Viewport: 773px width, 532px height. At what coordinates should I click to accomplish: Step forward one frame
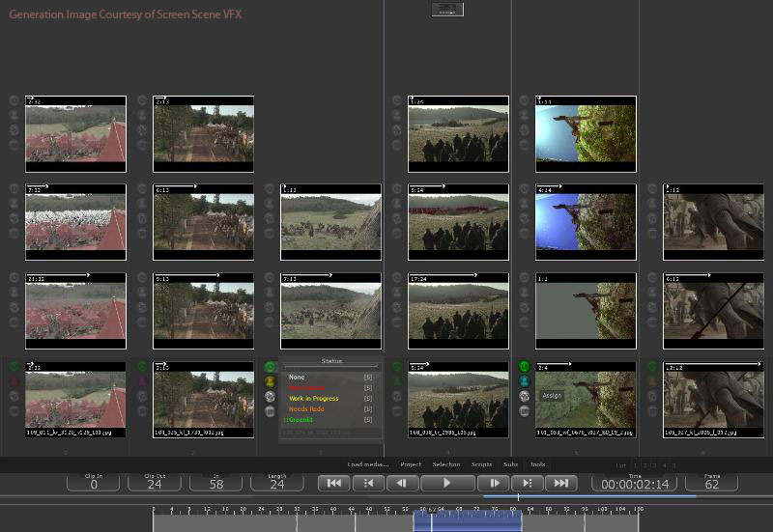[494, 483]
